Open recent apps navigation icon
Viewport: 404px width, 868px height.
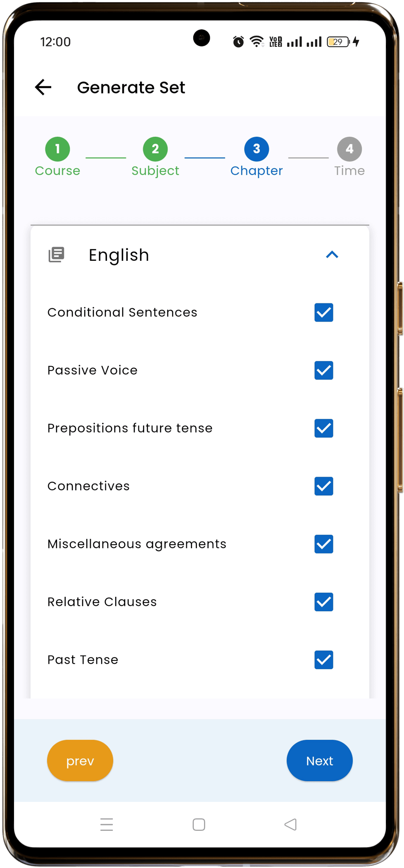coord(107,824)
